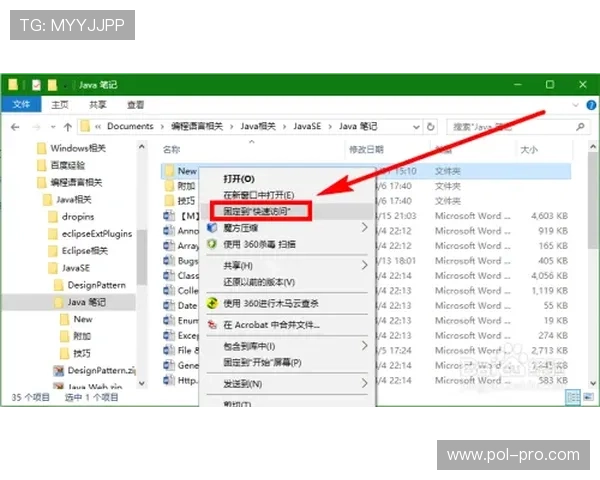Click the 文件 ribbon tab

(x=21, y=104)
